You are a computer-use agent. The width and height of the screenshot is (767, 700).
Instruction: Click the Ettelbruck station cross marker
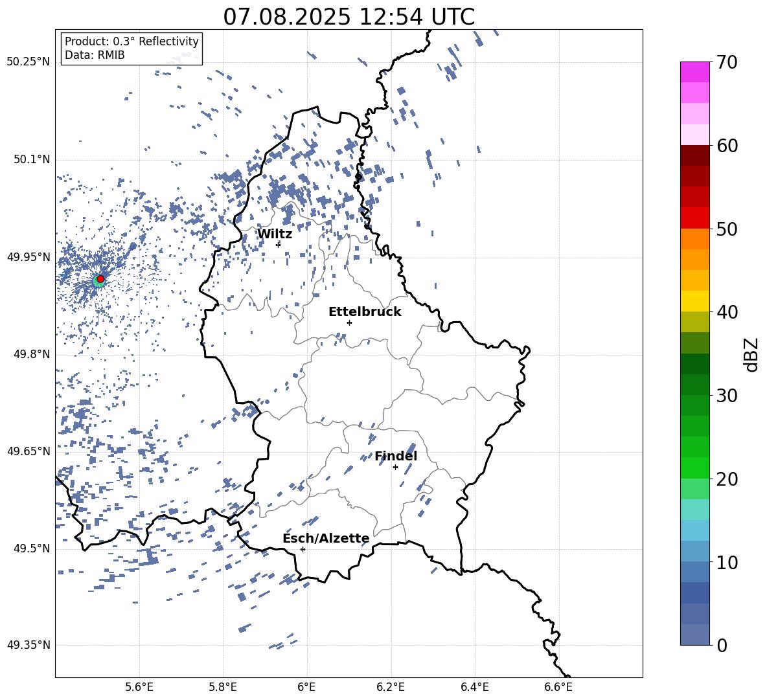click(349, 322)
